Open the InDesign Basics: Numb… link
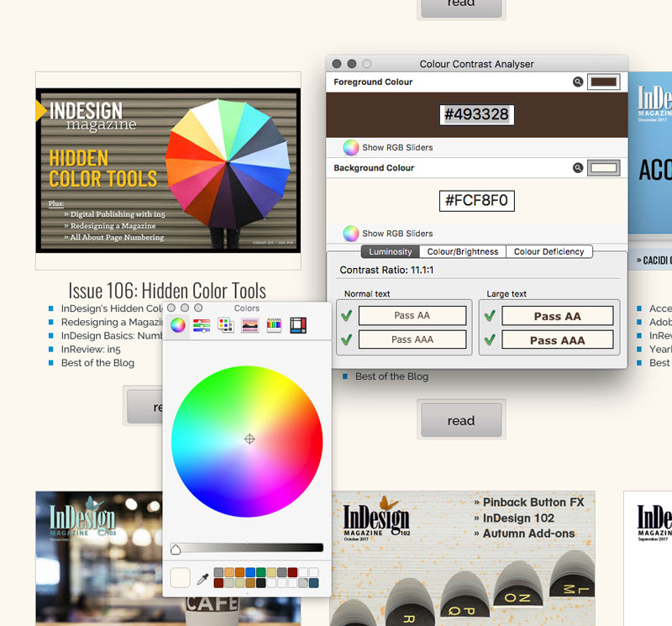The height and width of the screenshot is (626, 672). 112,336
